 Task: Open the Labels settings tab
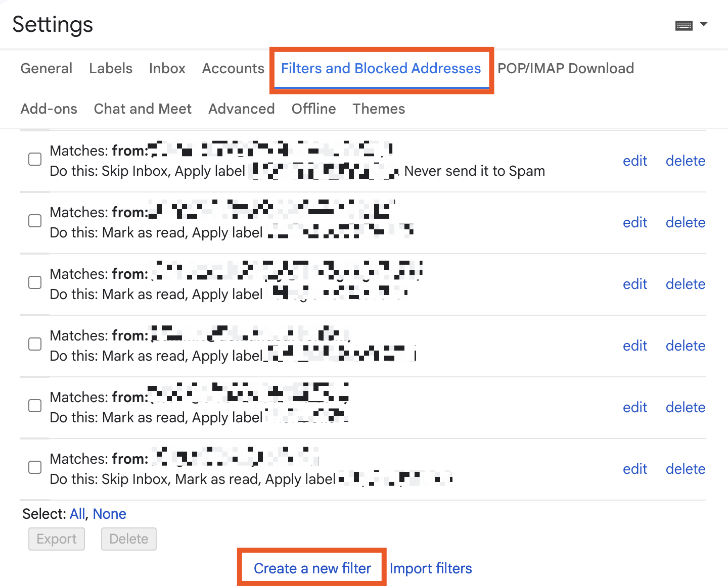(x=110, y=68)
